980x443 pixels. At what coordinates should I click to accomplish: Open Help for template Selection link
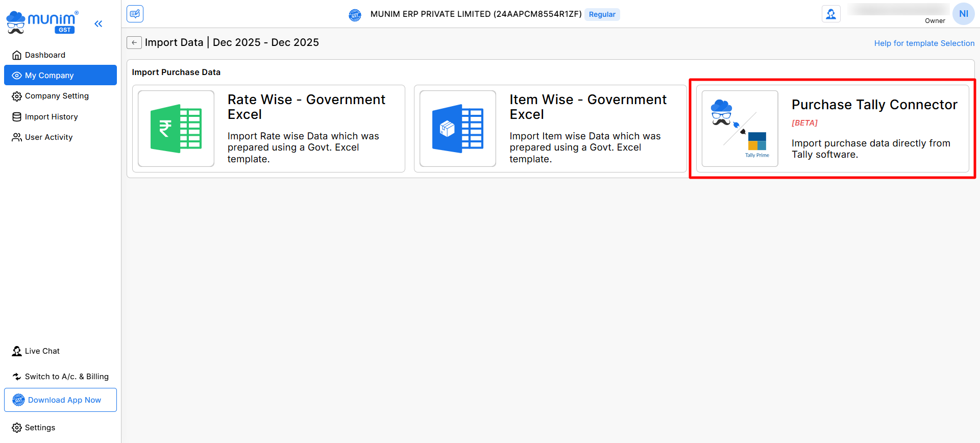point(924,43)
